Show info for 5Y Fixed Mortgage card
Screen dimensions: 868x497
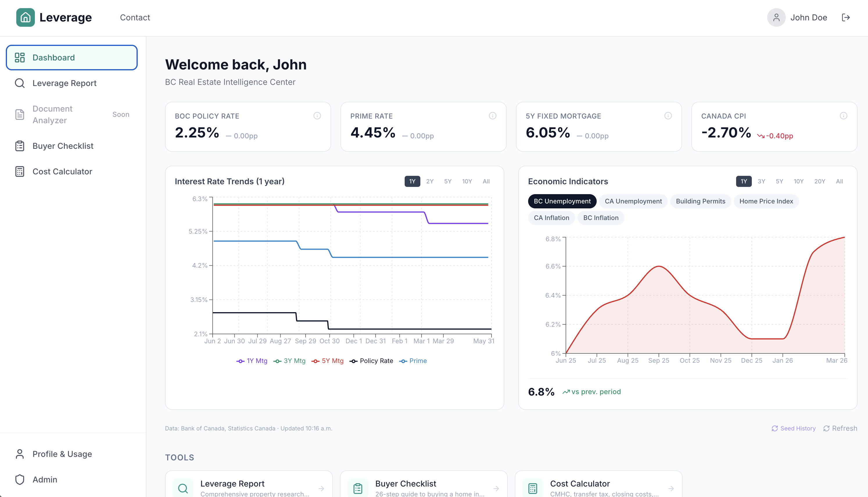click(x=668, y=116)
